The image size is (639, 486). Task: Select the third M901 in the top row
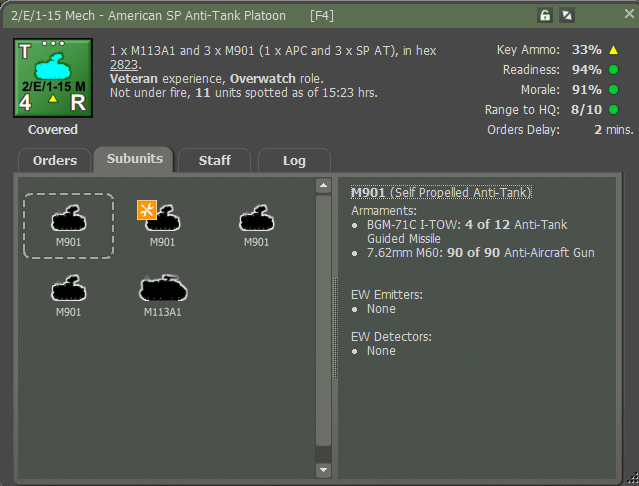[256, 226]
